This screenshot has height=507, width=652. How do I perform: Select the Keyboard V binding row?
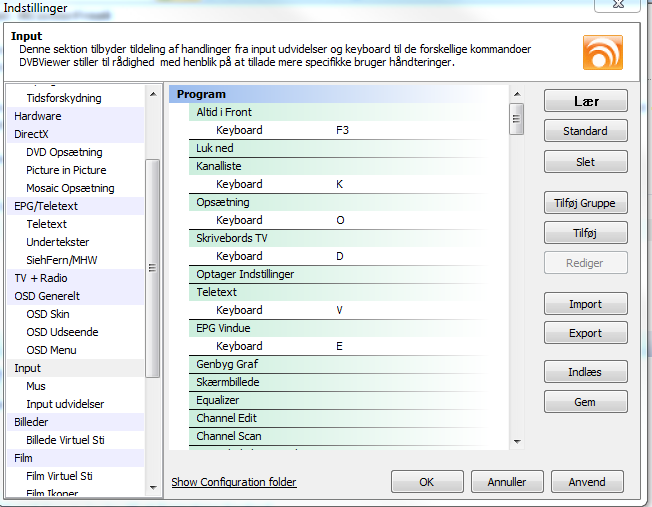point(348,310)
